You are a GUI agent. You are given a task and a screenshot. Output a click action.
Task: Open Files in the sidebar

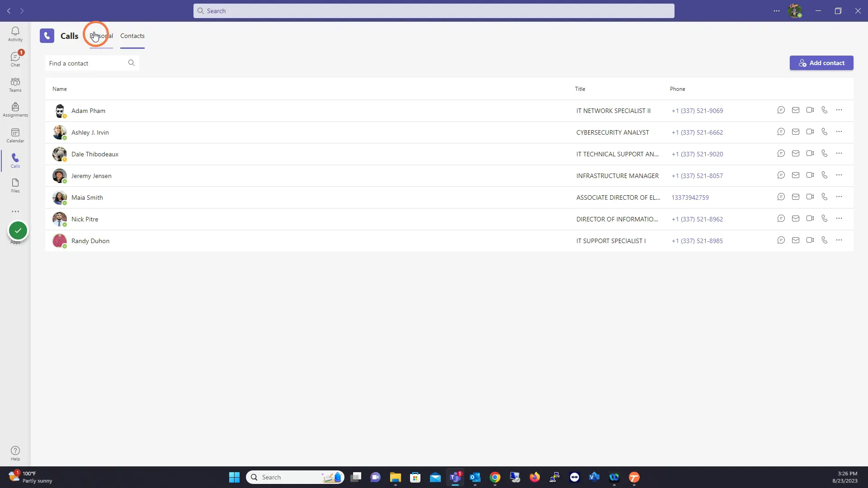tap(15, 185)
